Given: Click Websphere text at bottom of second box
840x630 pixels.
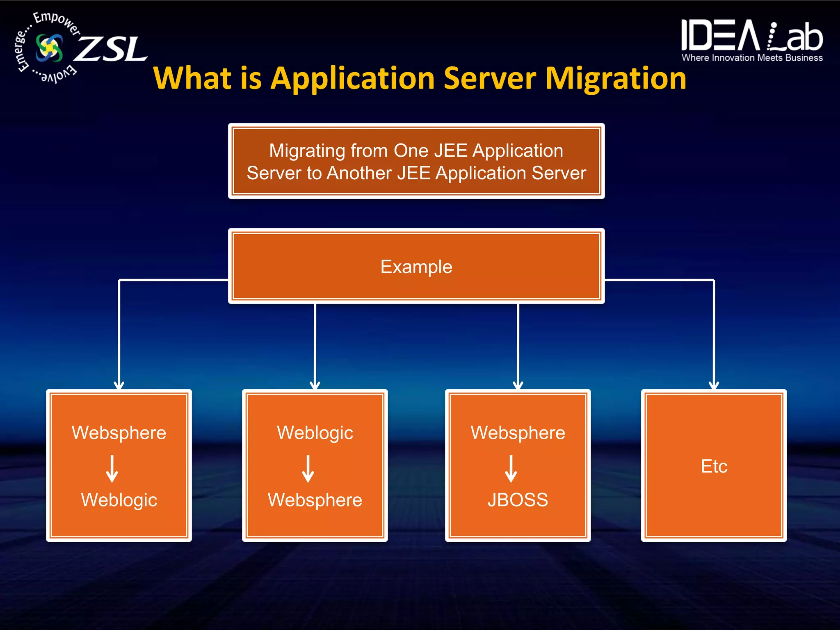Looking at the screenshot, I should 315,500.
